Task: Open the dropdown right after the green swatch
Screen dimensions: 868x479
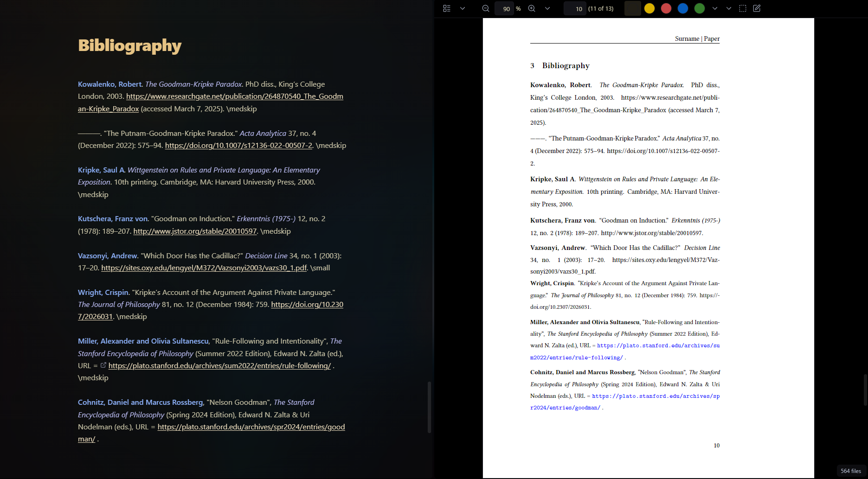Action: 715,8
